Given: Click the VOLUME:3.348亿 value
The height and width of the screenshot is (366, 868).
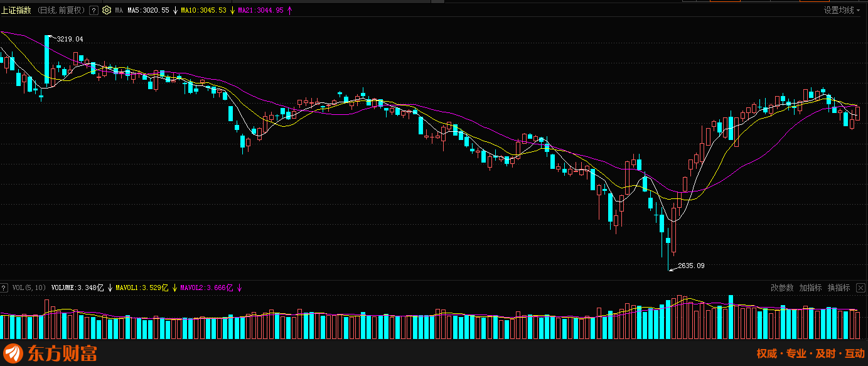Looking at the screenshot, I should 78,288.
